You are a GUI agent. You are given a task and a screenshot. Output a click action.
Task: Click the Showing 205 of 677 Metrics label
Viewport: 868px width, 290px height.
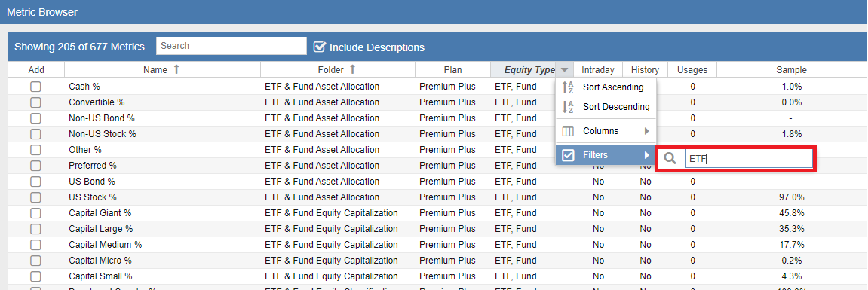79,47
